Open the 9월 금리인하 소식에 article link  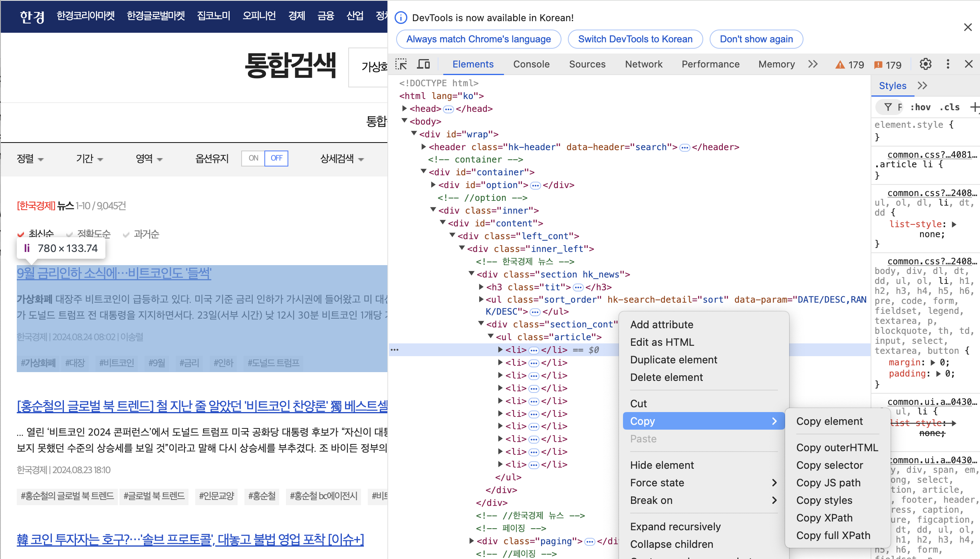tap(114, 273)
